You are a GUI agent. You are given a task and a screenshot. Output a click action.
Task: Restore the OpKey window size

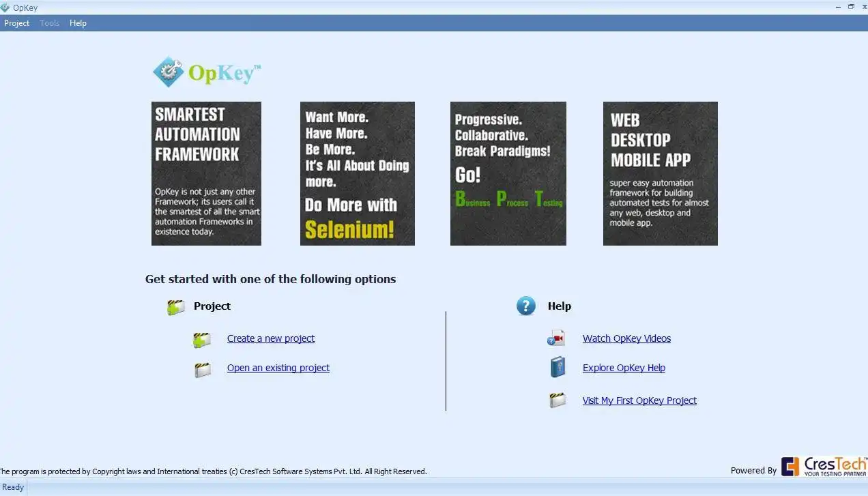tap(851, 6)
